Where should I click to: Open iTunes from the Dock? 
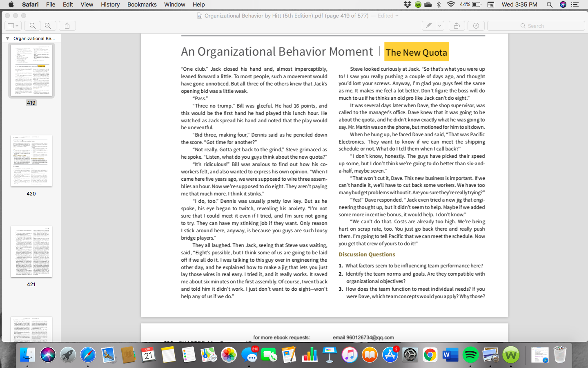[x=350, y=355]
